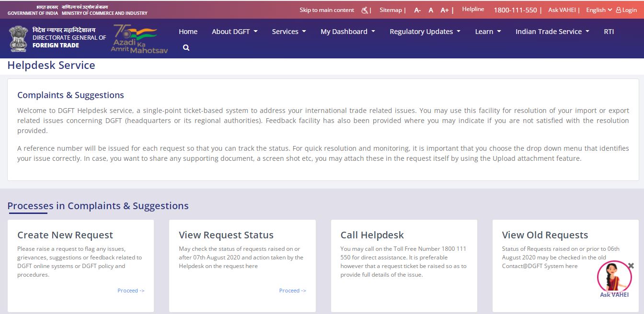644x314 pixels.
Task: Expand the Regulatory Updates dropdown
Action: tap(421, 31)
